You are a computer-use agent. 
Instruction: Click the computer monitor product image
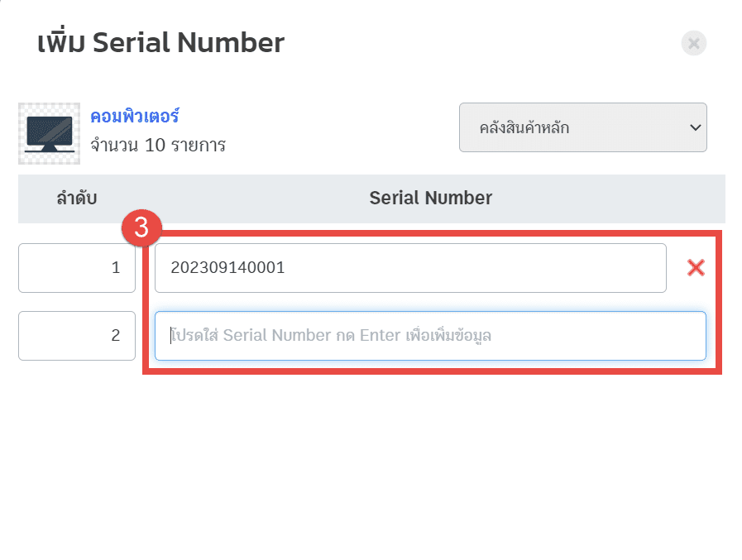[x=49, y=133]
